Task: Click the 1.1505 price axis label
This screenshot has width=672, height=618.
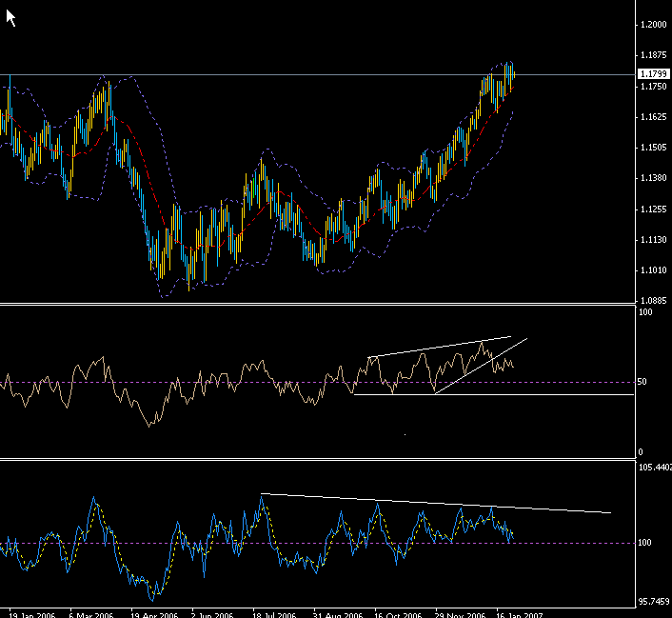Action: [x=652, y=148]
